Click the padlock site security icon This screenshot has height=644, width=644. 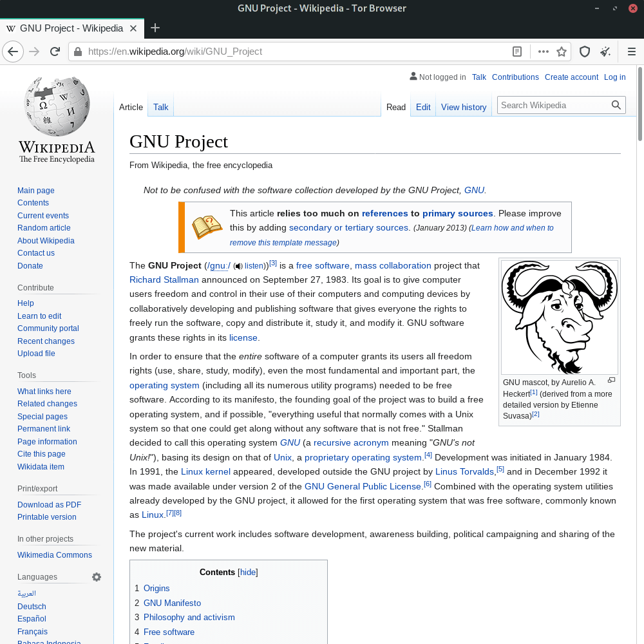(x=78, y=52)
